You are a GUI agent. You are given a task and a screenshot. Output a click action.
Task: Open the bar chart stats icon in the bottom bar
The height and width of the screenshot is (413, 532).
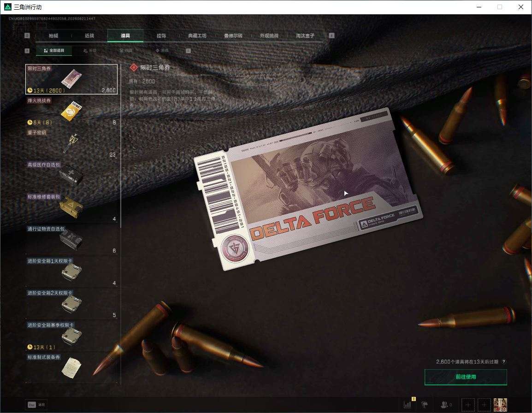[408, 404]
